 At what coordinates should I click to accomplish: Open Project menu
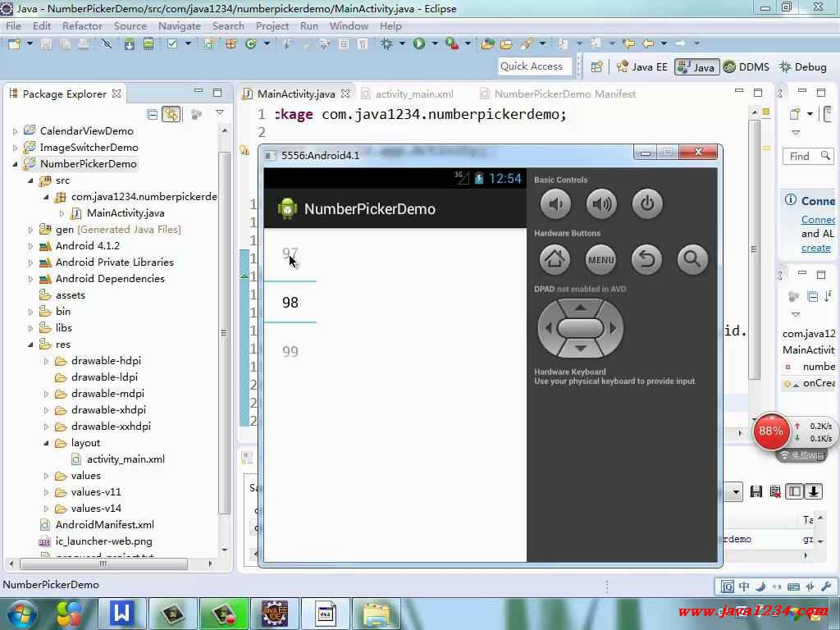(272, 25)
